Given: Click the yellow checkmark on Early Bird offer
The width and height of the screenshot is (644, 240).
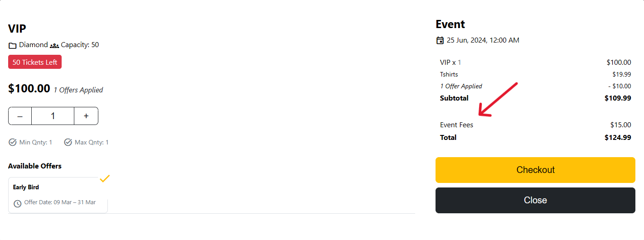Looking at the screenshot, I should (x=105, y=179).
